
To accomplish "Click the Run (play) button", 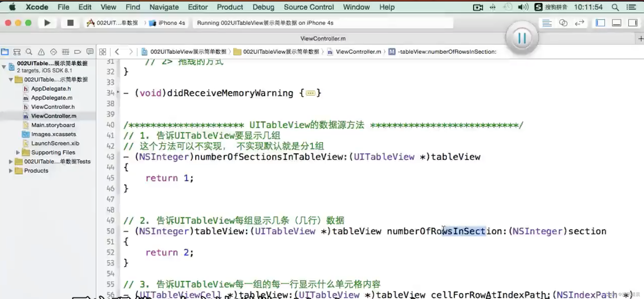I will pos(47,23).
